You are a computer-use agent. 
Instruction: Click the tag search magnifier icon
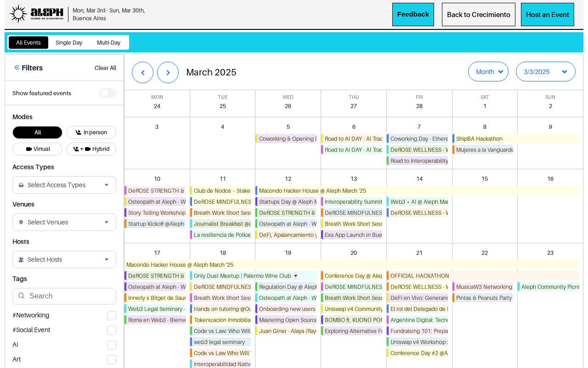(21, 296)
